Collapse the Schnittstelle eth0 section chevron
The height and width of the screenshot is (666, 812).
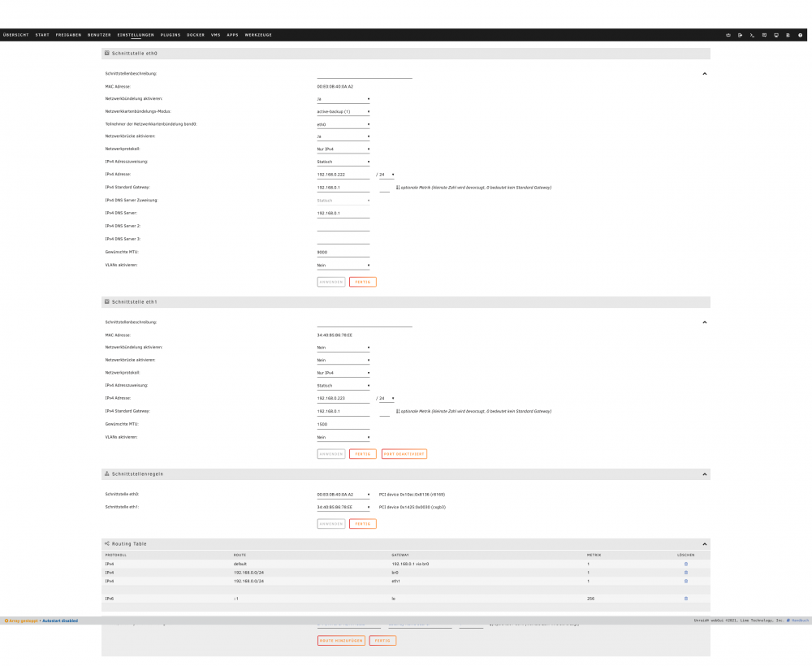705,74
